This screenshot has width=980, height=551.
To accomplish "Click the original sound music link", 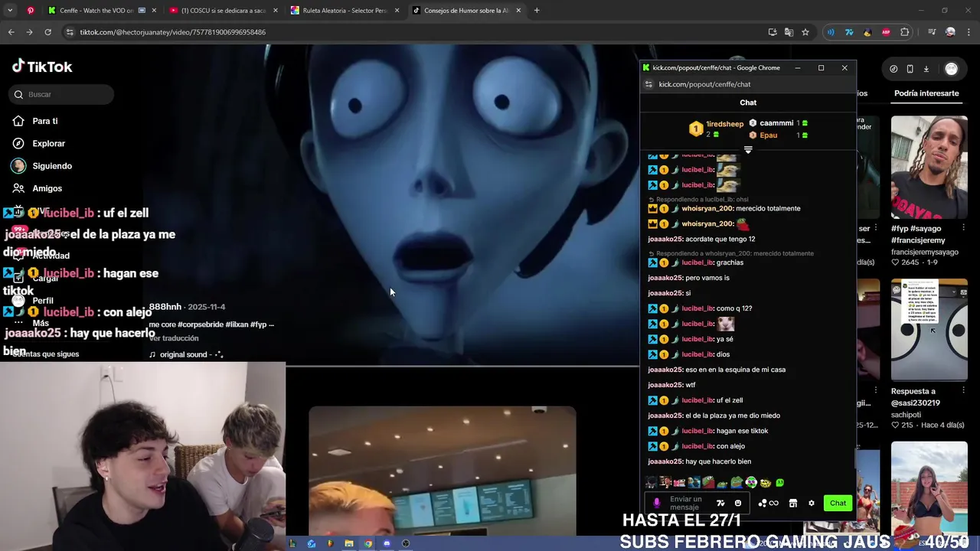I will click(186, 354).
